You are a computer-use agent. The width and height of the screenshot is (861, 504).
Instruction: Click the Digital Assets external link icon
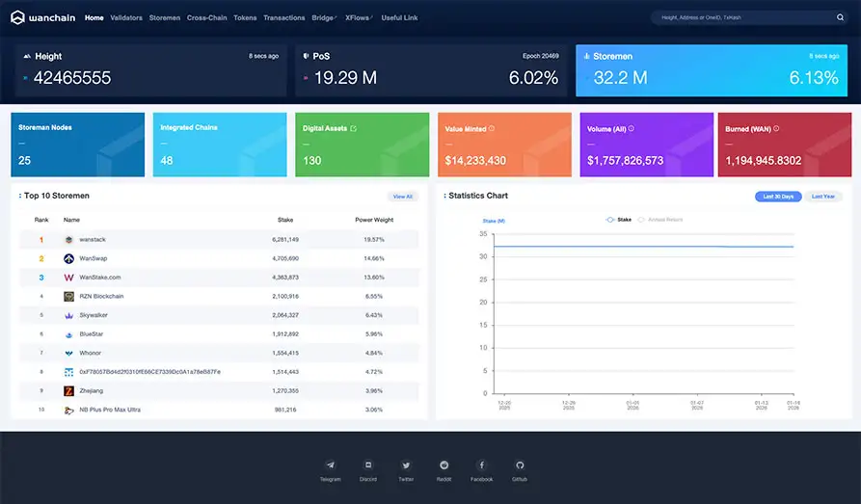353,128
